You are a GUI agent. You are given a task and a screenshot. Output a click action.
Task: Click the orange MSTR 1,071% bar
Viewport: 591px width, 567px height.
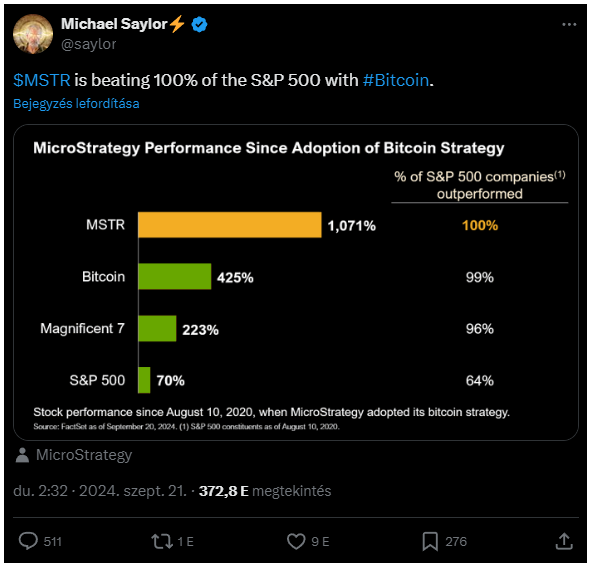[x=230, y=225]
